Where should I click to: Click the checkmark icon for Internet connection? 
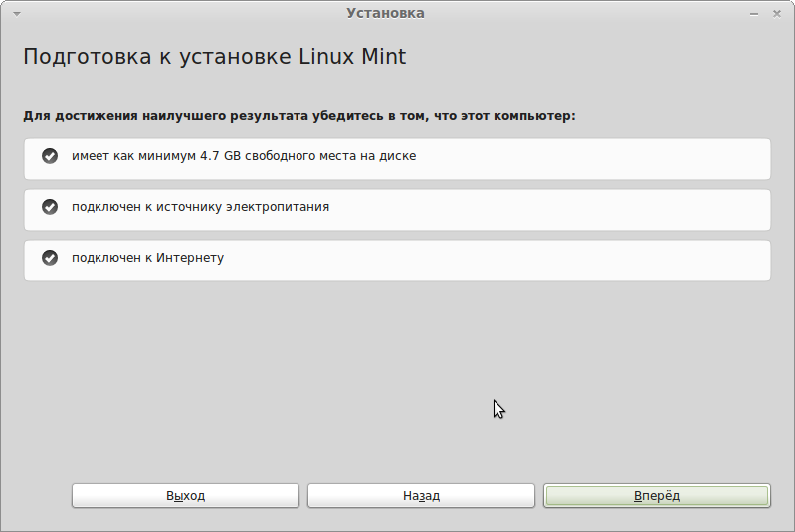(50, 258)
